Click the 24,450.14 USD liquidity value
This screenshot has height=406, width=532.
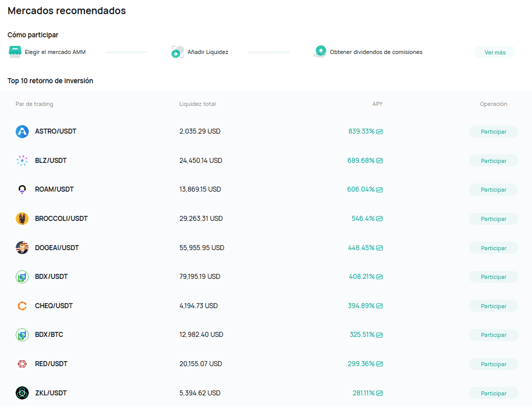[x=201, y=160]
